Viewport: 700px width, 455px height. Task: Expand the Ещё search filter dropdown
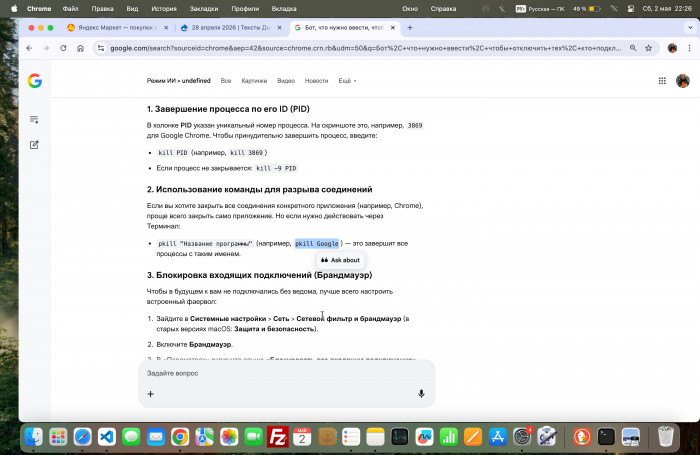coord(347,81)
